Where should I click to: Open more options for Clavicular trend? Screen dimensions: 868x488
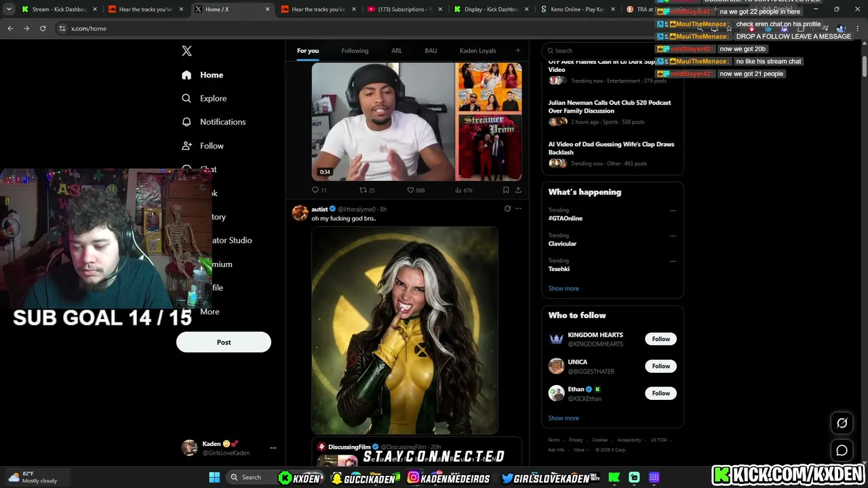[x=673, y=236]
